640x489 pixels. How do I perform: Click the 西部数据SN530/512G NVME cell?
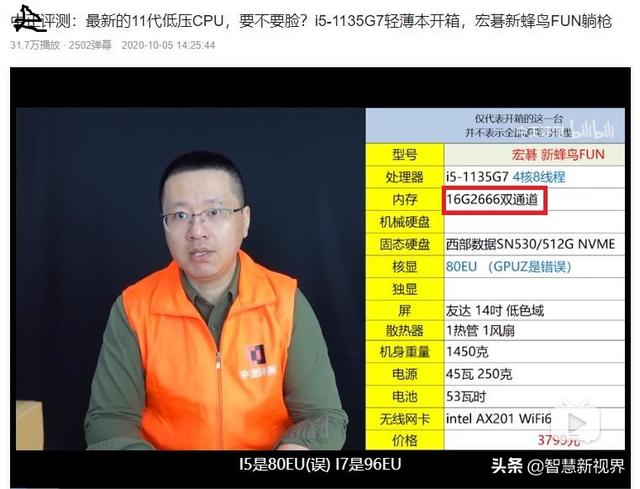tap(534, 244)
